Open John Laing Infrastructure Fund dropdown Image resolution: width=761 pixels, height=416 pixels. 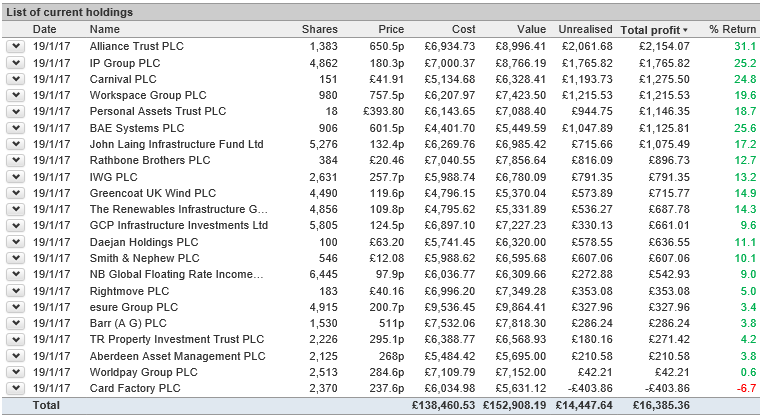16,144
